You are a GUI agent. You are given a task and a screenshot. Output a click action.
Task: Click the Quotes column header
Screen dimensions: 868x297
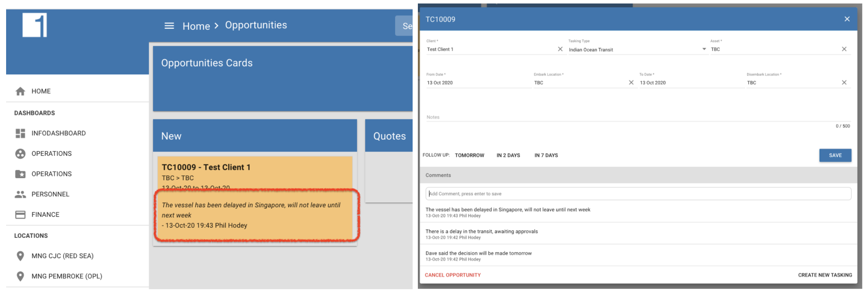coord(389,136)
